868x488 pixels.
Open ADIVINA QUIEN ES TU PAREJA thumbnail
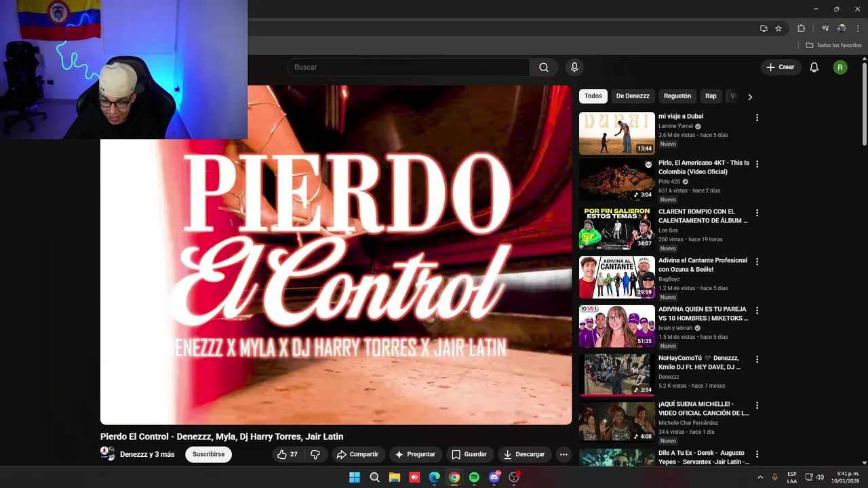(x=616, y=326)
